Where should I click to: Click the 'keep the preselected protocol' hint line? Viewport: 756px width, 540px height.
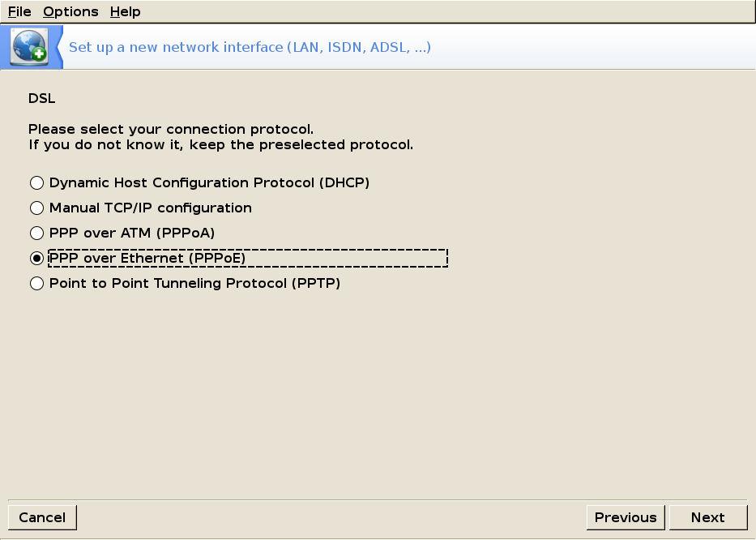pos(221,145)
